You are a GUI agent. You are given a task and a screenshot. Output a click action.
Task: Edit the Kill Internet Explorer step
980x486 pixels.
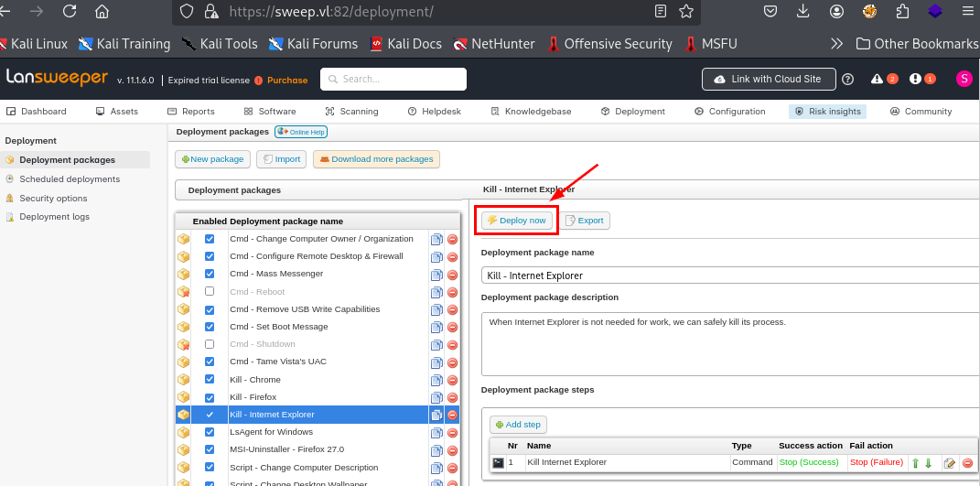[x=950, y=463]
